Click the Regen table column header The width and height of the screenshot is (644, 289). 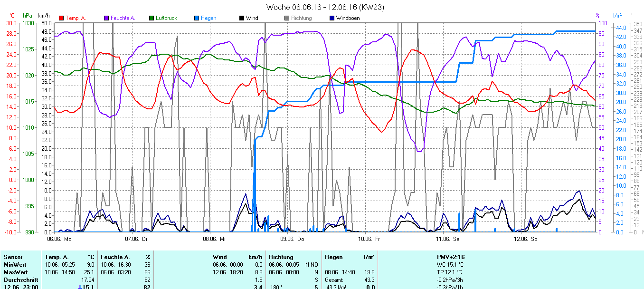click(333, 257)
